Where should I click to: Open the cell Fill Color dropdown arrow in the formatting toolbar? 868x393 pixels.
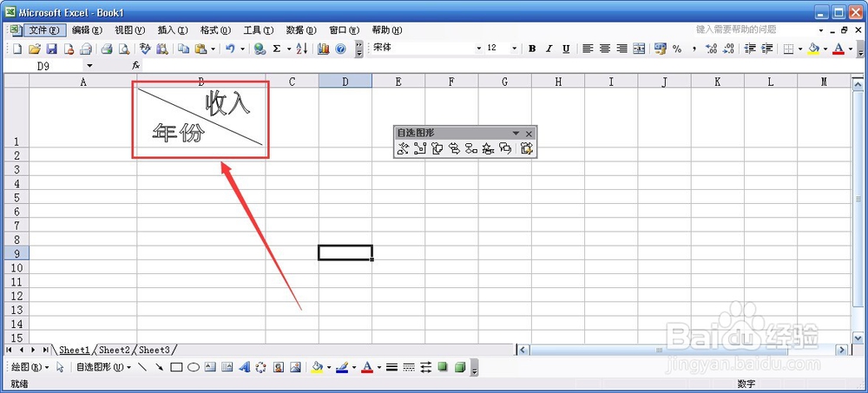click(825, 49)
